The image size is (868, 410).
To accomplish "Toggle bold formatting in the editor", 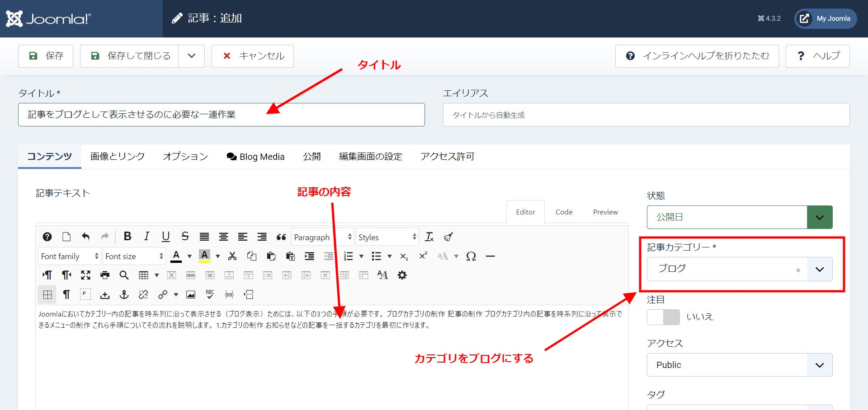I will pyautogui.click(x=127, y=237).
